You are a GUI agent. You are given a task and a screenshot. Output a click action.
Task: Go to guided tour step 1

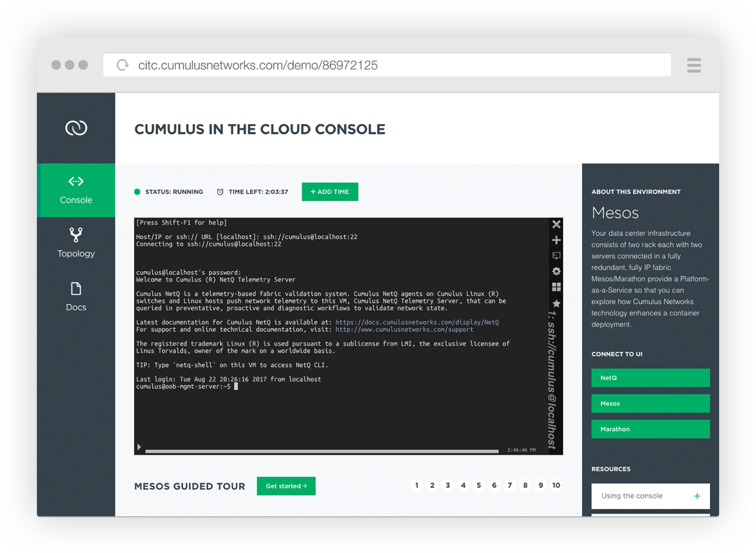coord(417,485)
